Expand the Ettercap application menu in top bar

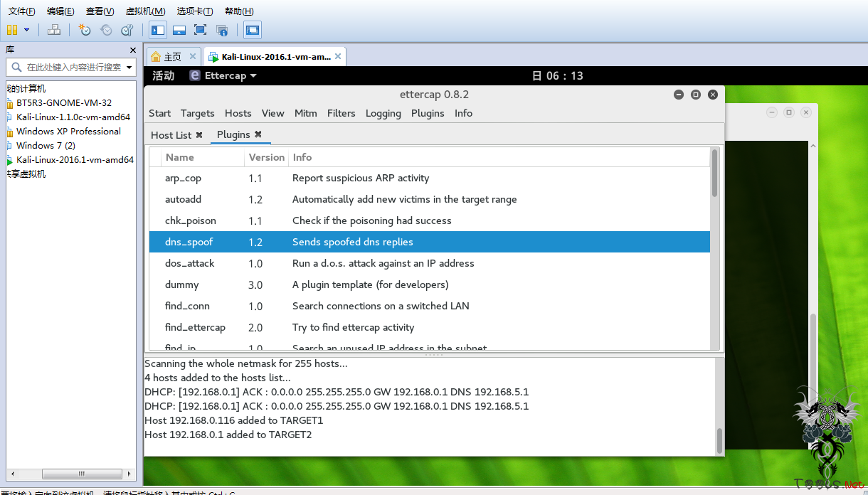click(223, 75)
